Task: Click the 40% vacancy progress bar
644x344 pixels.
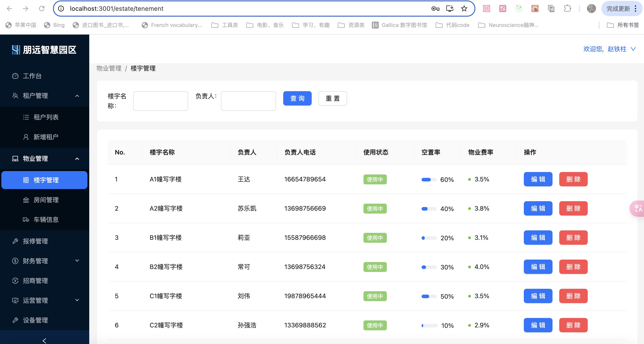Action: point(429,209)
